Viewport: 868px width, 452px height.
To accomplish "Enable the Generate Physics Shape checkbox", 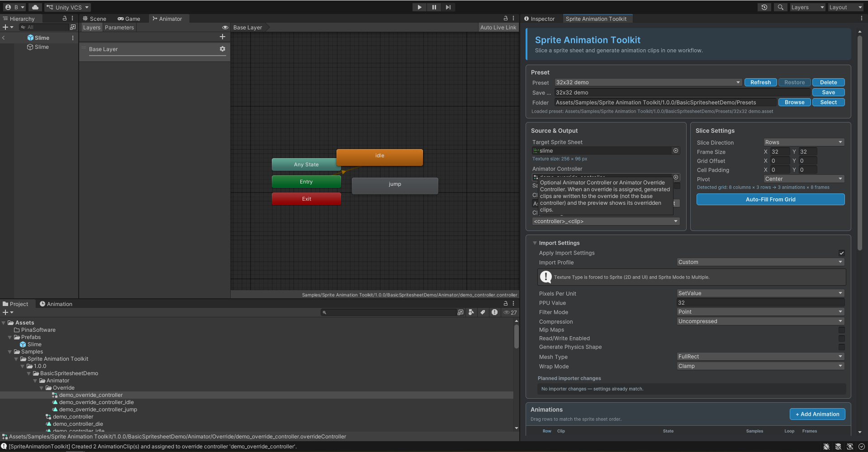I will point(841,347).
